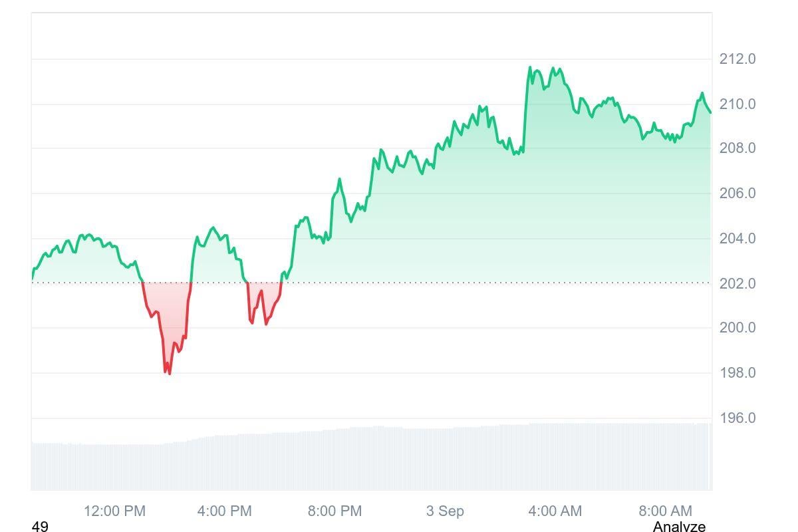Click the 3 Sep date label
Image resolution: width=798 pixels, height=532 pixels.
point(445,511)
